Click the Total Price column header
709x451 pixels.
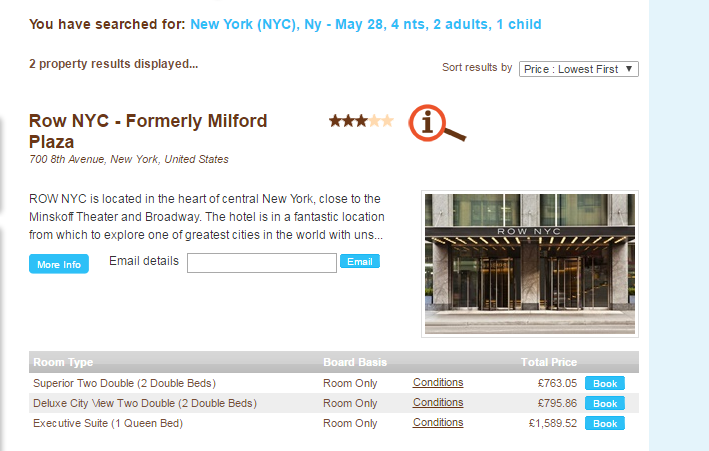[549, 362]
